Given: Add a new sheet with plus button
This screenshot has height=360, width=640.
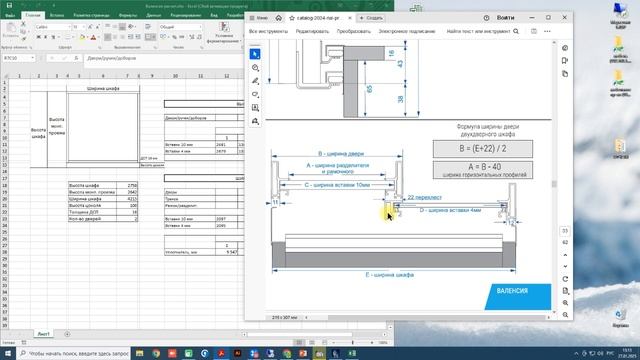Looking at the screenshot, I should 67,334.
